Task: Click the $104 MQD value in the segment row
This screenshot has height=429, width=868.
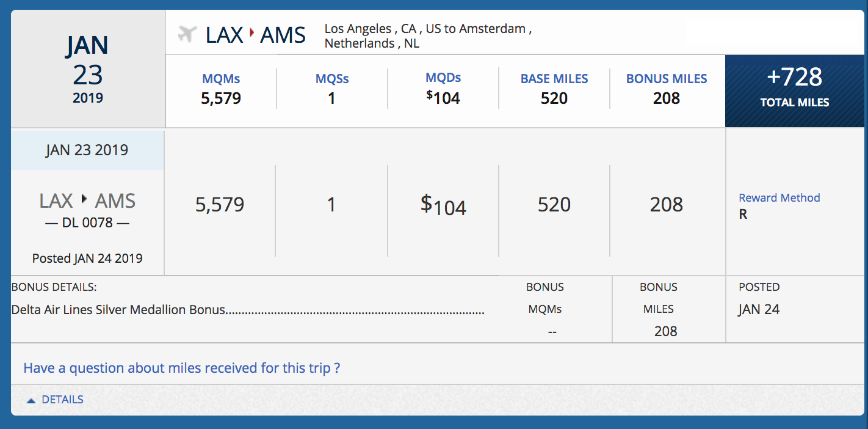Action: click(443, 205)
